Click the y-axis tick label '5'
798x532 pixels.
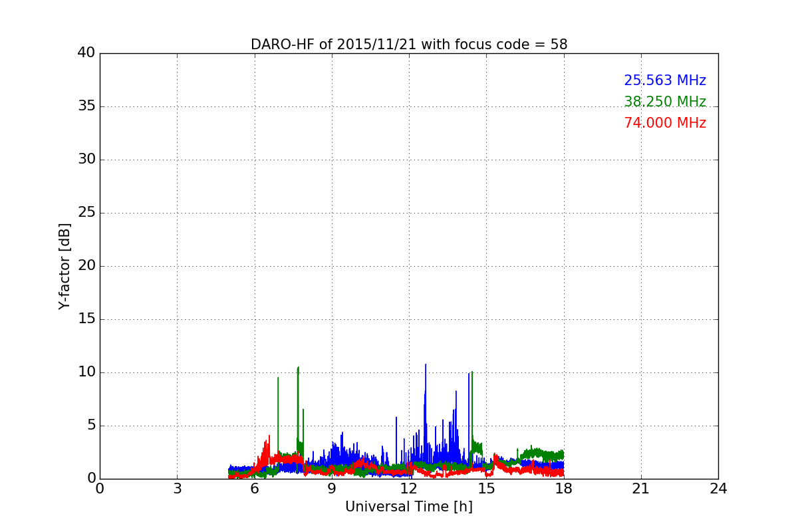click(x=90, y=426)
